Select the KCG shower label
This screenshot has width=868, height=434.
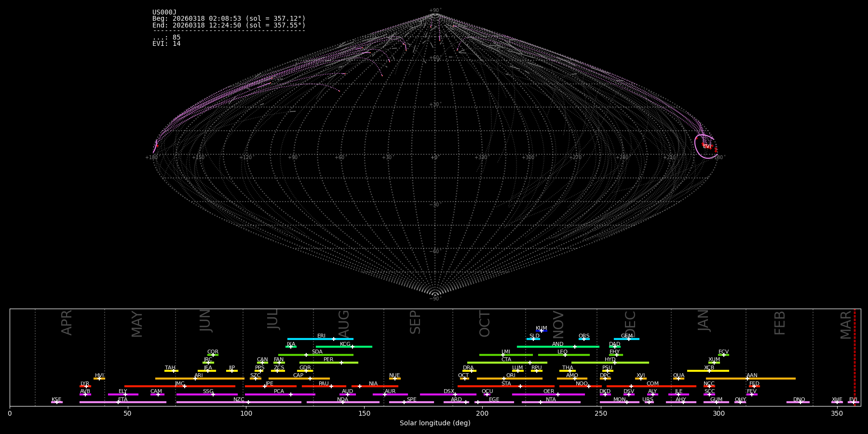(x=345, y=344)
